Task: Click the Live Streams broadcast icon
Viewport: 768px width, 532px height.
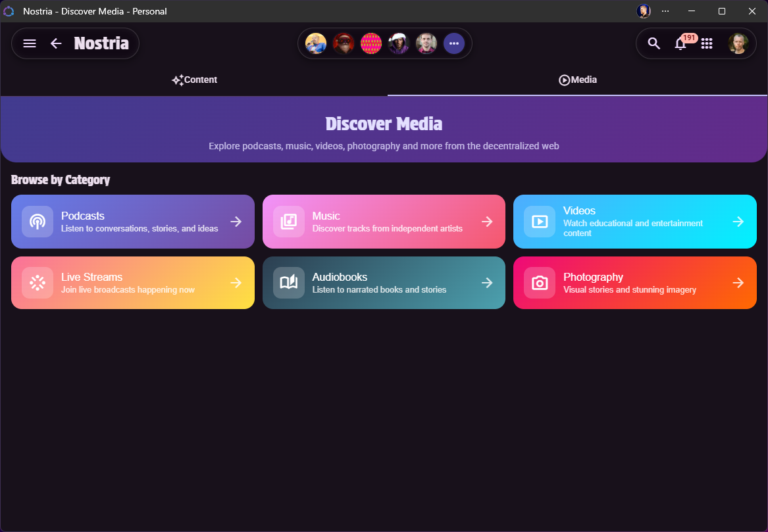Action: (x=38, y=283)
